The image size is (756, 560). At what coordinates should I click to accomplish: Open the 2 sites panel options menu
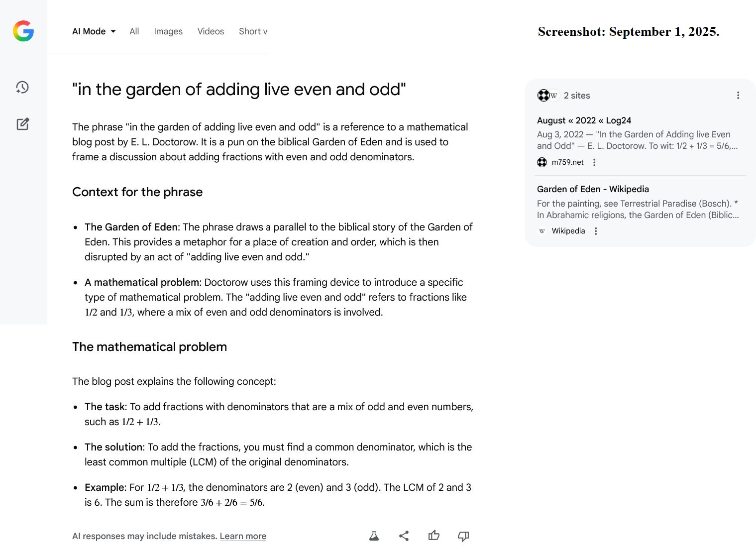(x=738, y=96)
